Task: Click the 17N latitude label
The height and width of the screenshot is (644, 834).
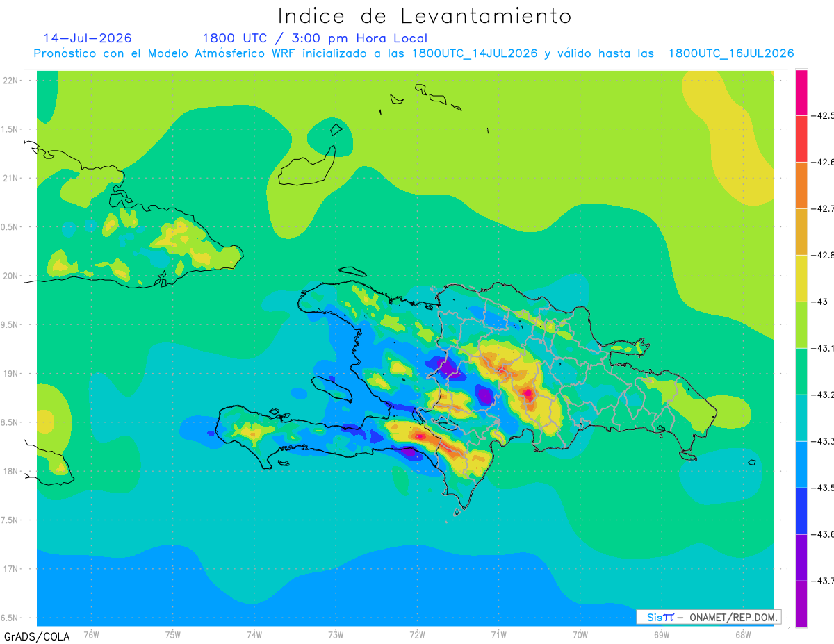Action: coord(11,569)
